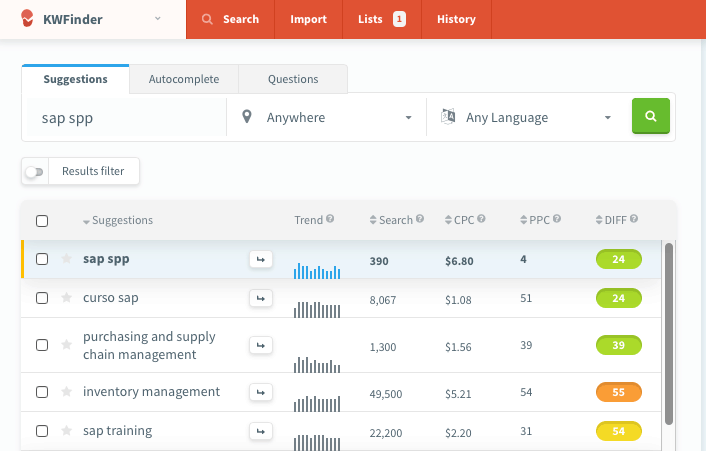Screen dimensions: 706x451
Task: Click the sap spp trend chart
Action: (317, 271)
